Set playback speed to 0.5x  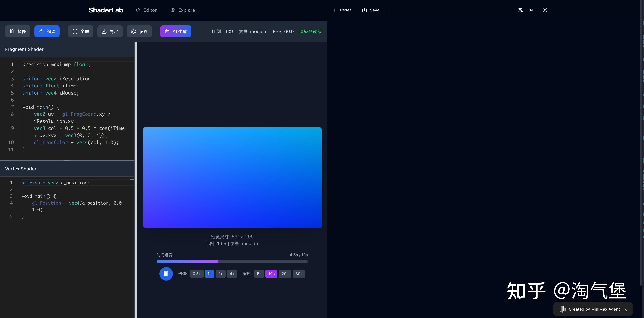196,274
